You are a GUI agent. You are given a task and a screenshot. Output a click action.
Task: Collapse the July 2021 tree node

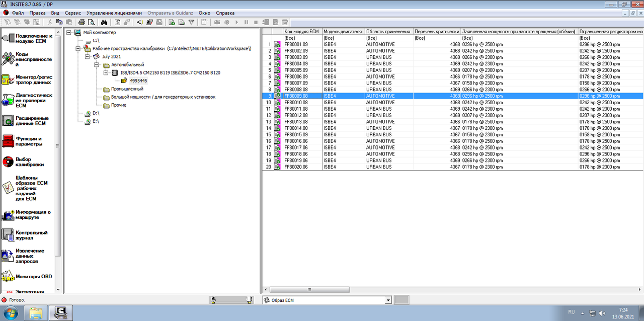[x=87, y=57]
